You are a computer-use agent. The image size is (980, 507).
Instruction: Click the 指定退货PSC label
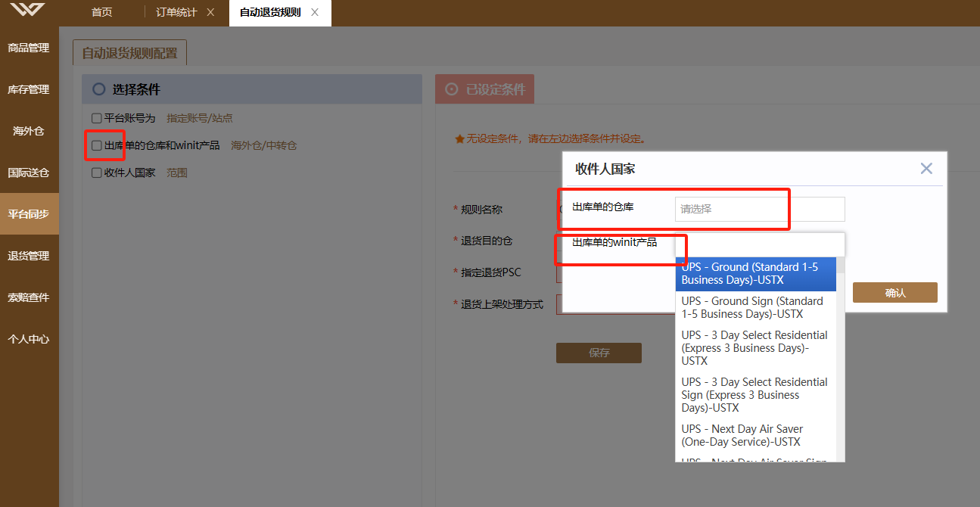point(491,272)
